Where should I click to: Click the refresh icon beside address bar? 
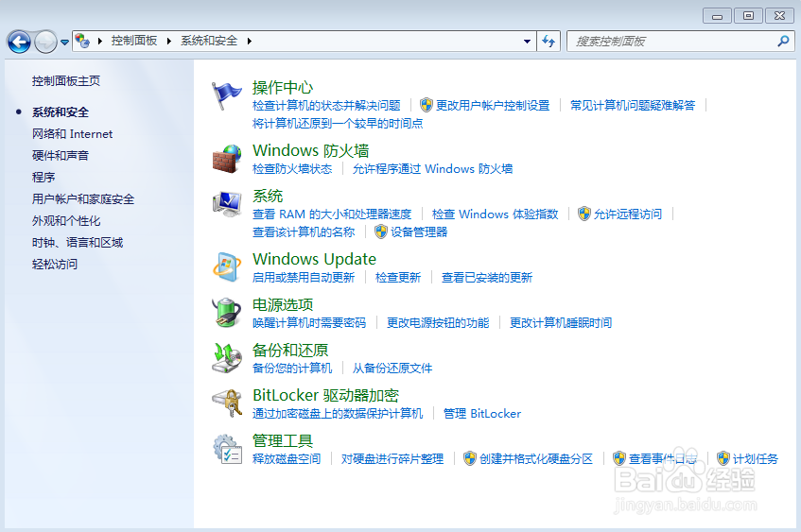click(x=549, y=41)
